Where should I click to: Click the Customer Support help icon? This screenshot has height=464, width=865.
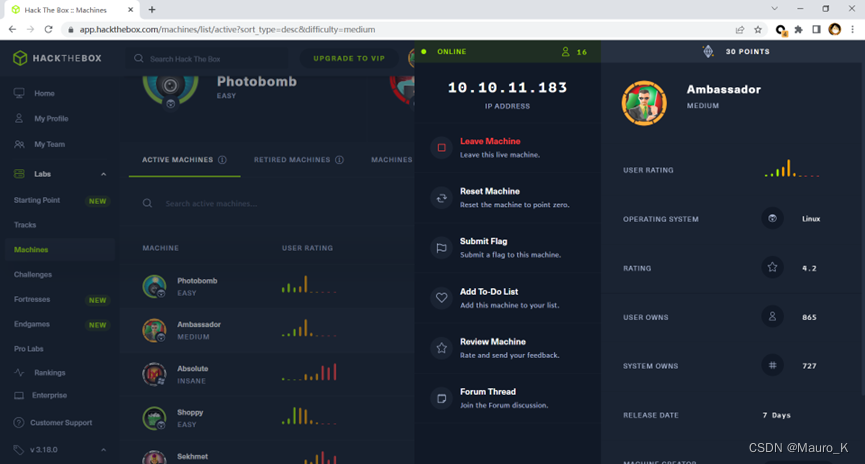19,423
